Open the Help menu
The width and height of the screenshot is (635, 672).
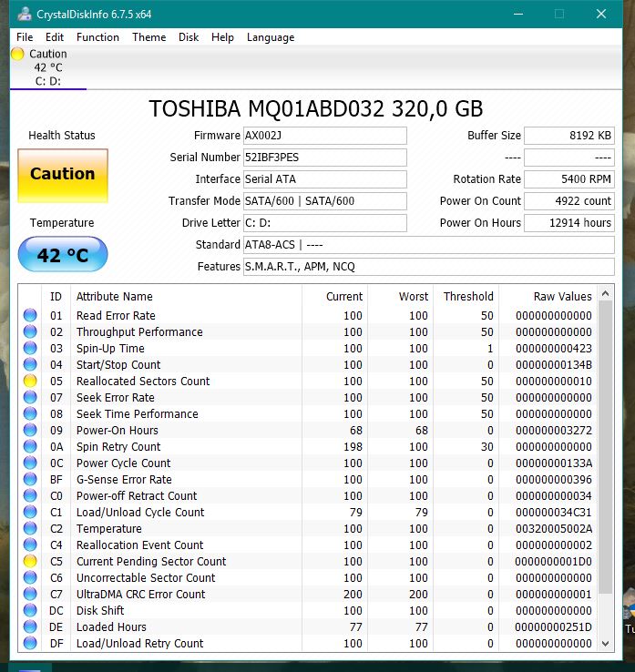pos(222,37)
